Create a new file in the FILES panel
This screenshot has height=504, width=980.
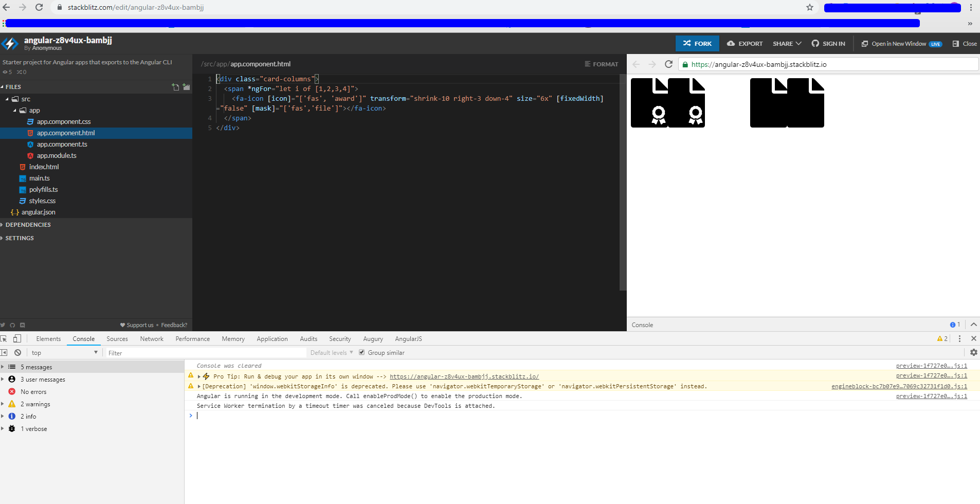click(175, 87)
